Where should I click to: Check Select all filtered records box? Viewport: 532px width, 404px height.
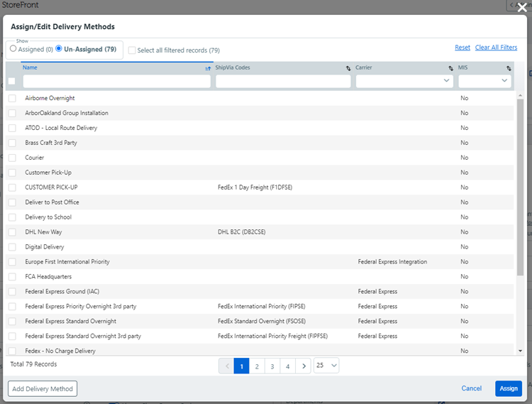[x=132, y=50]
